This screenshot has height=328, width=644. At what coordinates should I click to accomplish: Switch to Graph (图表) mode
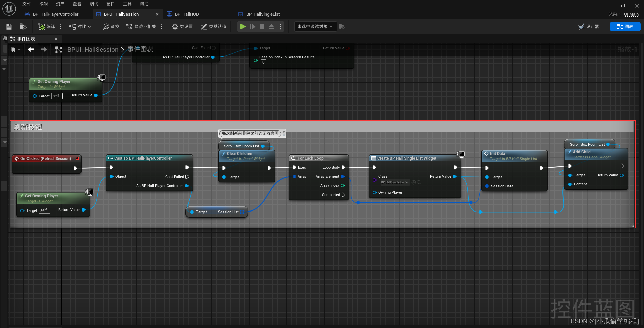[x=625, y=27]
